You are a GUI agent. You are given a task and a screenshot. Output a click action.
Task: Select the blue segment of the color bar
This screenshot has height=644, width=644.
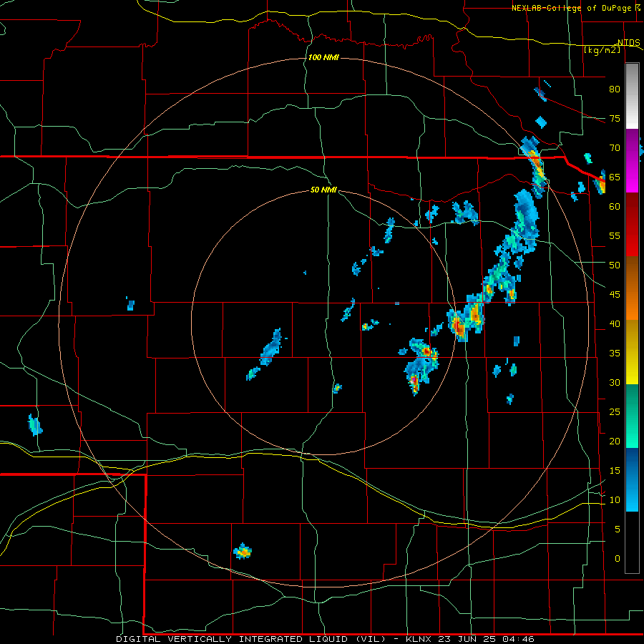coord(632,479)
